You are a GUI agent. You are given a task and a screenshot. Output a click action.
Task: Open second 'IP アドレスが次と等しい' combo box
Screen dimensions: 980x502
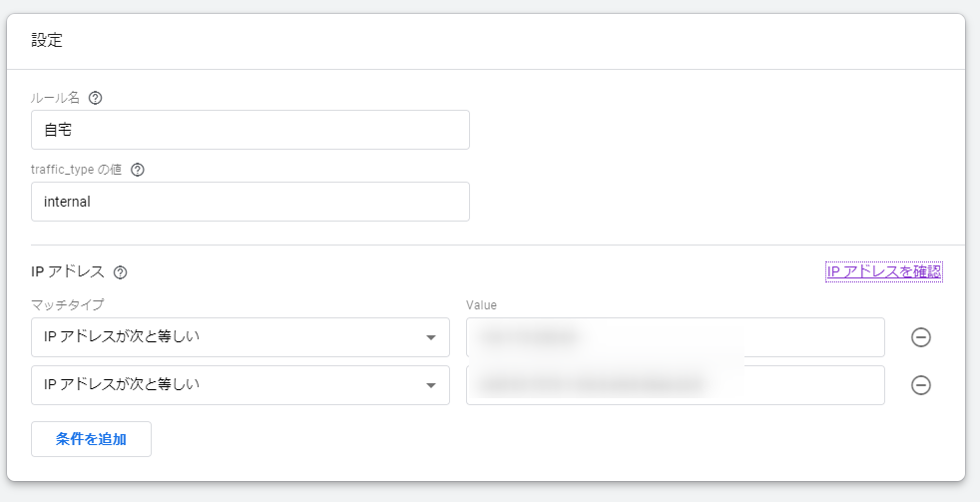click(x=240, y=385)
